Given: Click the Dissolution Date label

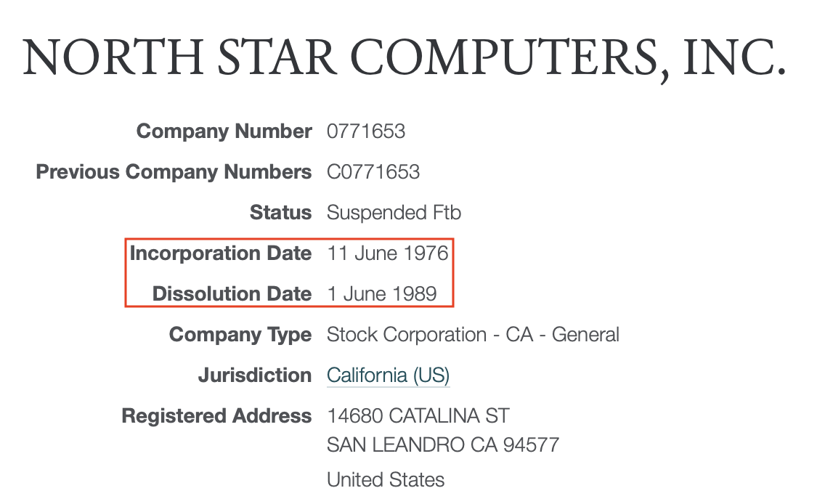Looking at the screenshot, I should click(x=232, y=294).
